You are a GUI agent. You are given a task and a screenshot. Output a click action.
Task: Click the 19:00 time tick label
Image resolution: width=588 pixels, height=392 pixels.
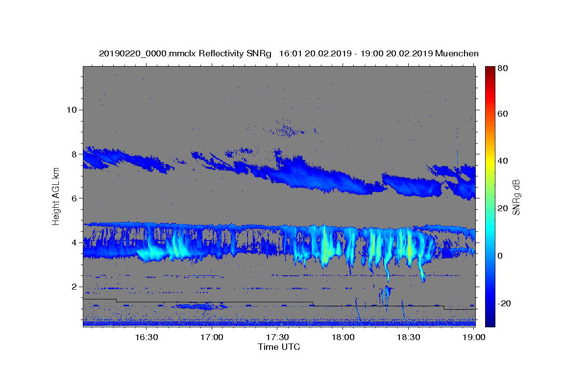point(473,337)
